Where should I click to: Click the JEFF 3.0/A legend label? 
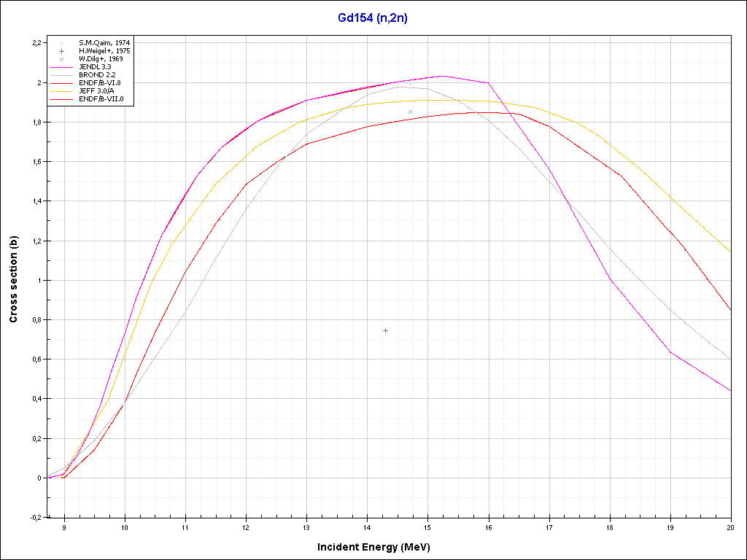(x=98, y=90)
